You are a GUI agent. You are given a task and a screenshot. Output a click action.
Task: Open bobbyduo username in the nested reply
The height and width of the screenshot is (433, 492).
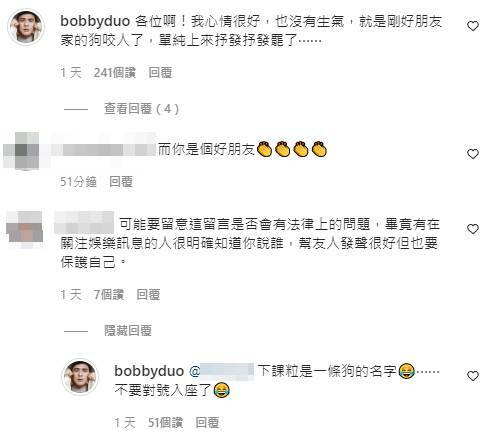149,371
